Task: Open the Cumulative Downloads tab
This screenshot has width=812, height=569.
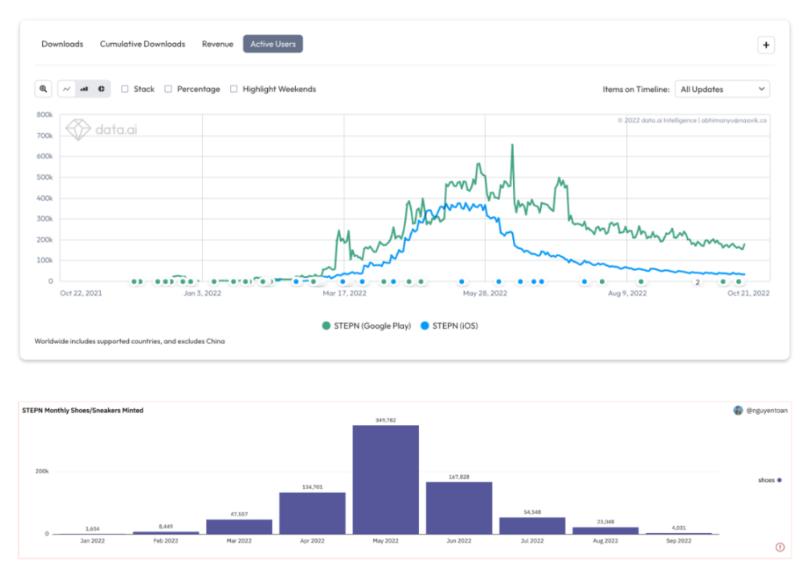Action: coord(142,44)
